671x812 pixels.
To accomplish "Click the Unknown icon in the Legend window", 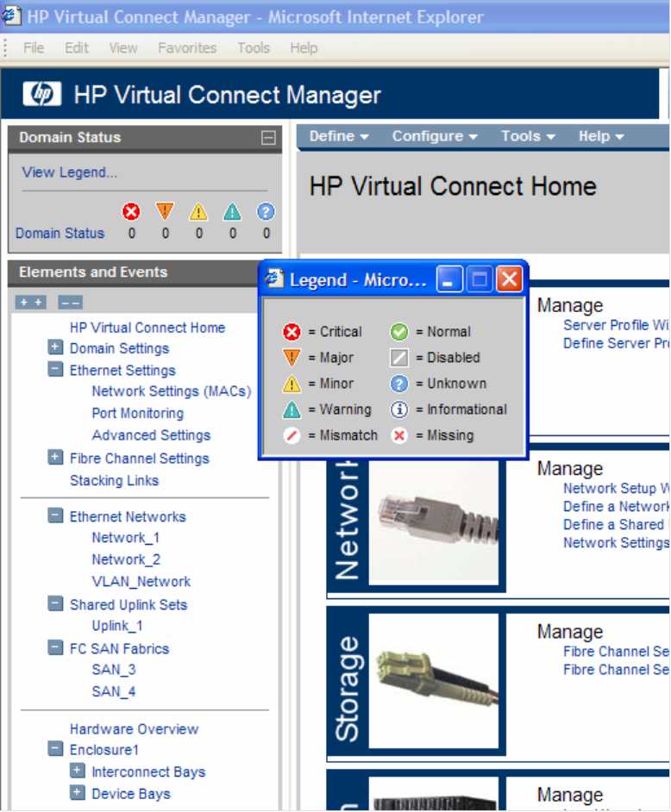I will click(399, 384).
